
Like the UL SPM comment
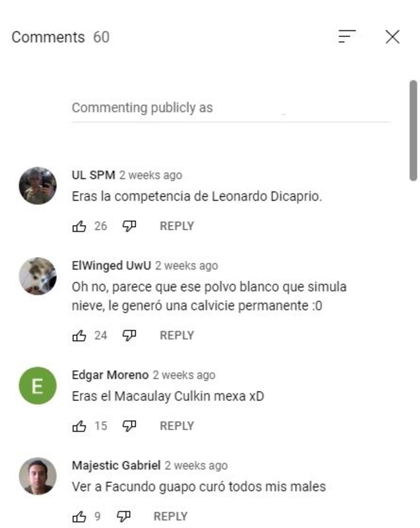(x=79, y=226)
